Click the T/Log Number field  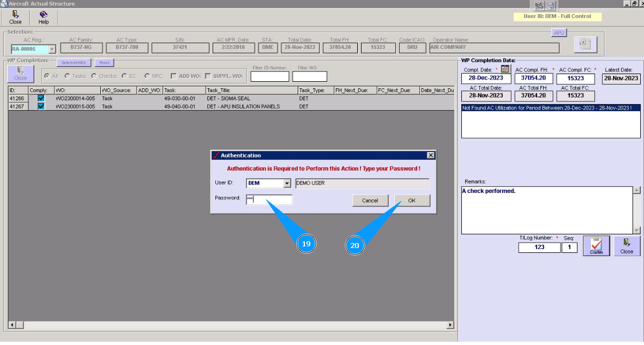click(539, 247)
